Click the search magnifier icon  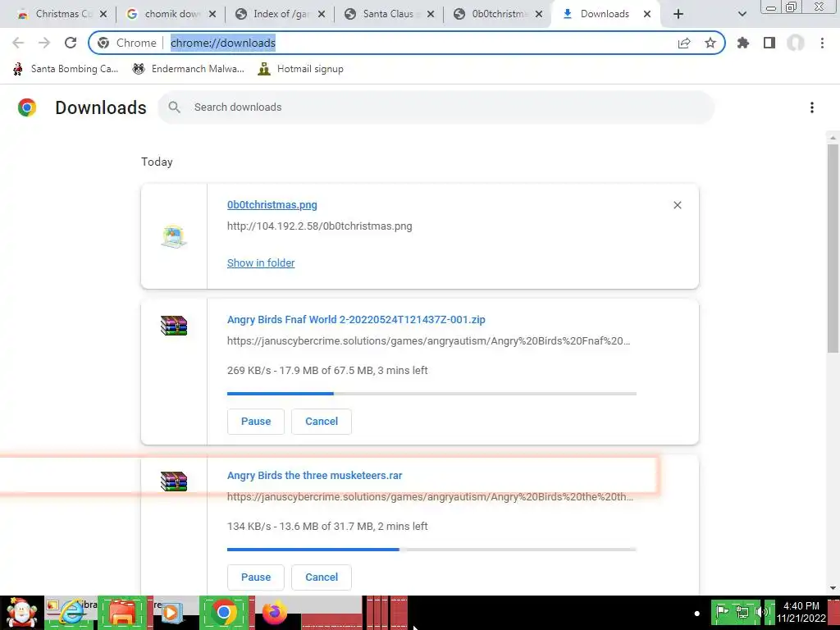174,107
